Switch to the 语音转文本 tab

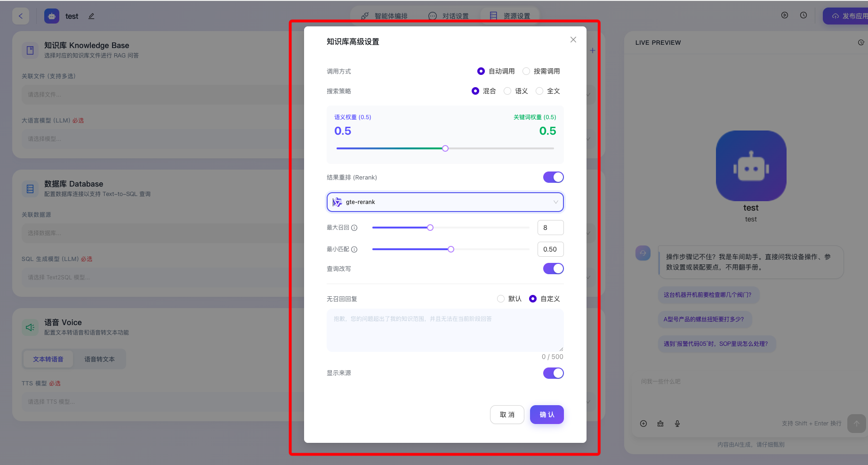tap(99, 359)
